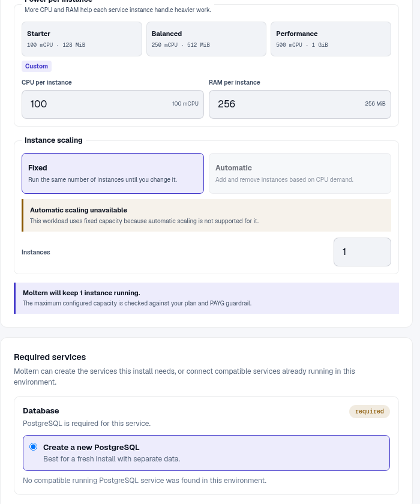This screenshot has height=504, width=420.
Task: Click the 'CPU per instance' label
Action: (47, 82)
